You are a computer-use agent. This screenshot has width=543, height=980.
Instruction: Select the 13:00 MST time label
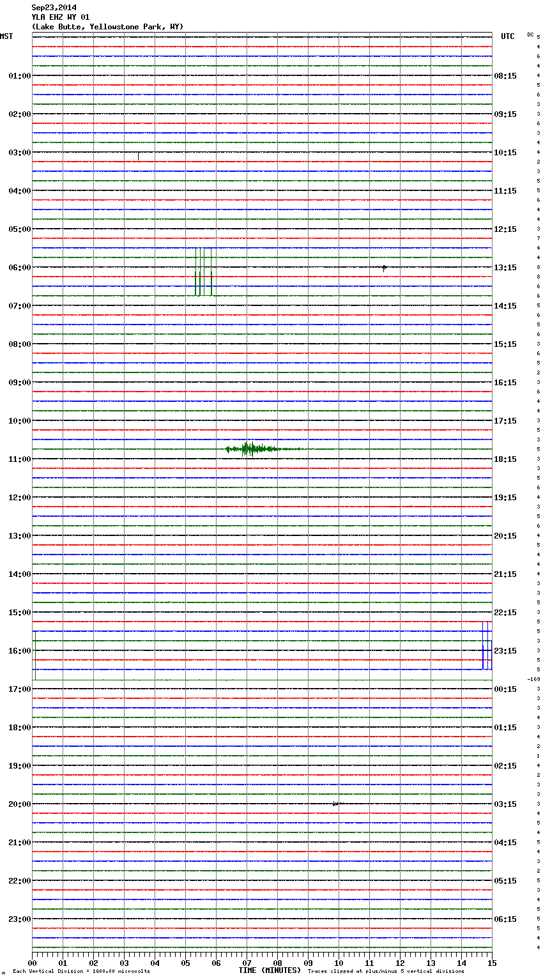click(x=20, y=536)
